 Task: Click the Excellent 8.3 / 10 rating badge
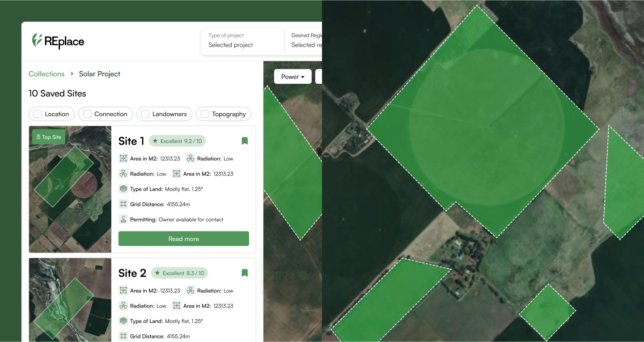tap(179, 273)
